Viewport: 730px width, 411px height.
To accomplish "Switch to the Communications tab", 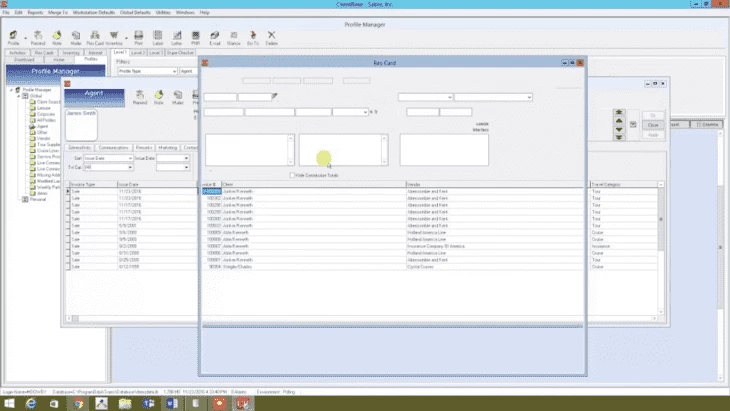I will 114,147.
